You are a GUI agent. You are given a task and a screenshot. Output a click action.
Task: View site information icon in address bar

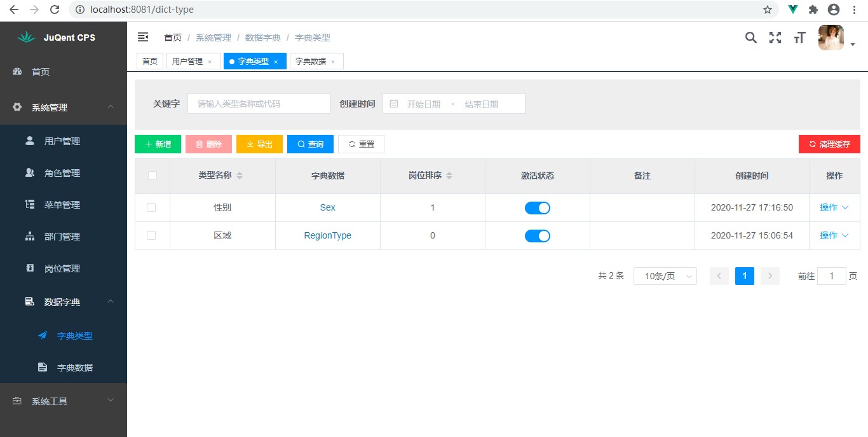coord(80,10)
